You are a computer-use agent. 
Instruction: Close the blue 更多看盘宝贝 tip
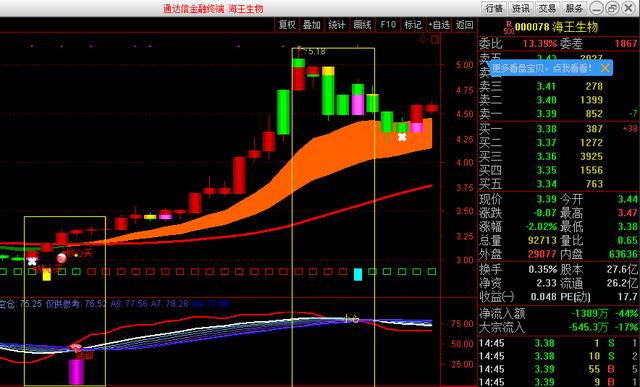coord(605,68)
